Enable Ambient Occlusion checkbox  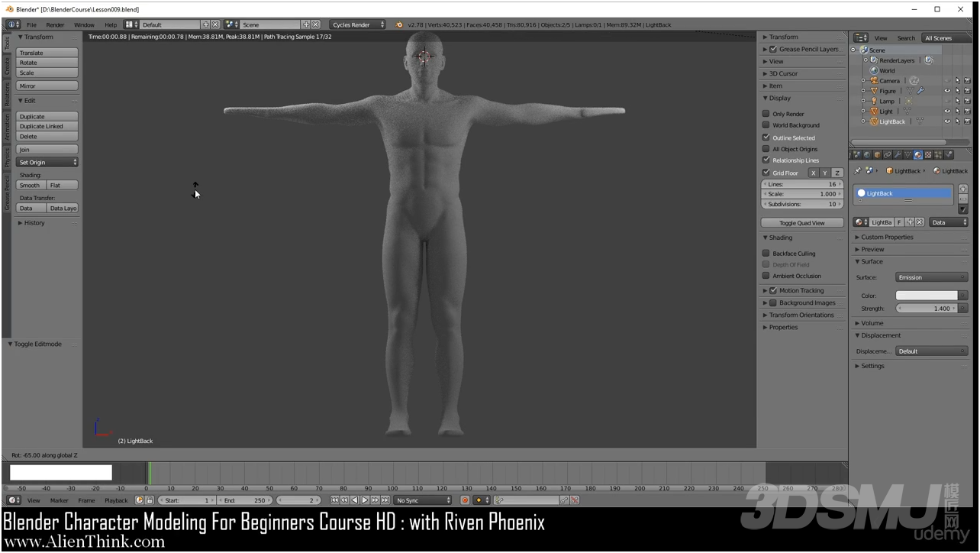766,276
